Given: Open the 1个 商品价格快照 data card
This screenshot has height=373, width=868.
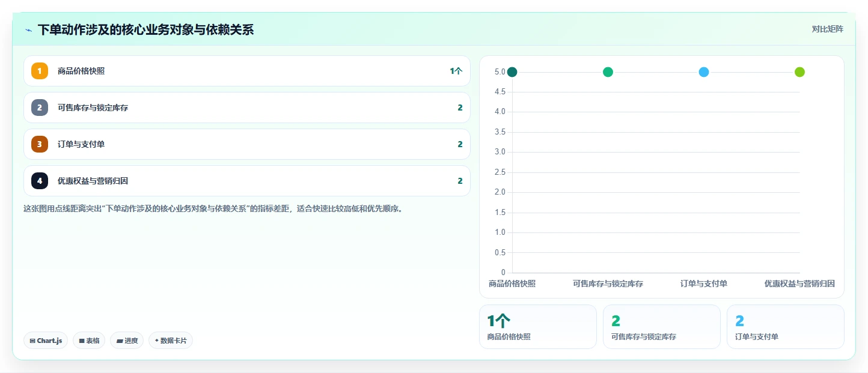Looking at the screenshot, I should coord(538,327).
